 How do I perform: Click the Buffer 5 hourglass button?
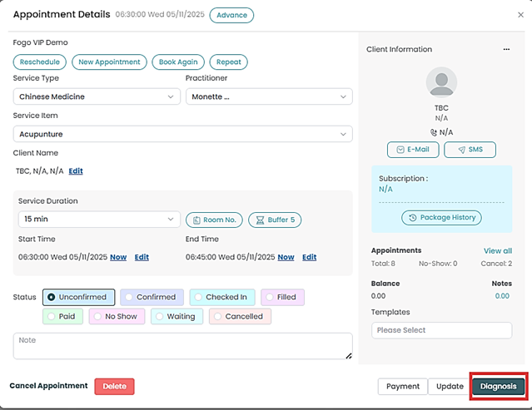point(275,220)
